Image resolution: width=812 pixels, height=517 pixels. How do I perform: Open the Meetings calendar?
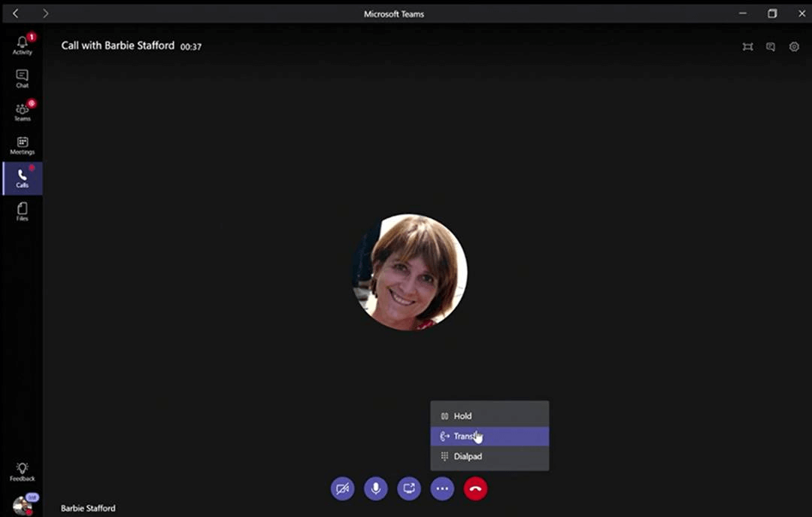(x=23, y=145)
